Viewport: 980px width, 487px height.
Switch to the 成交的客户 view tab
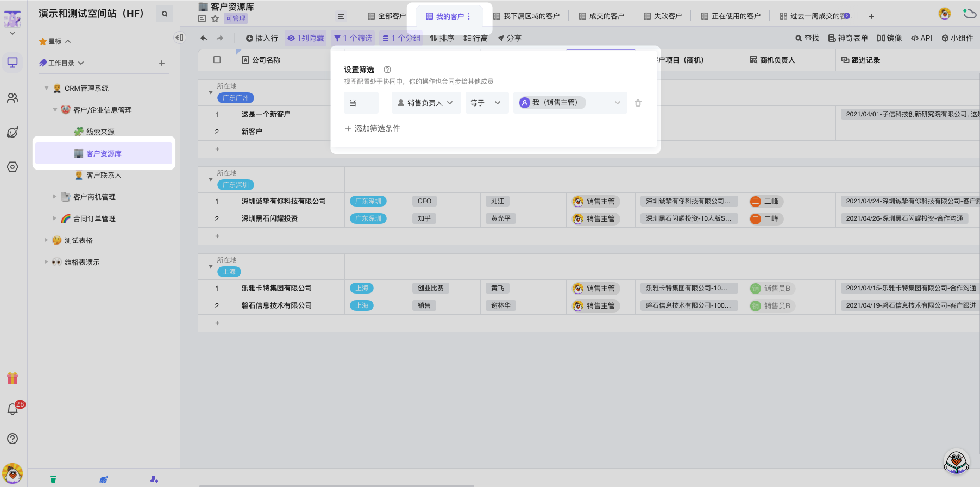point(601,16)
